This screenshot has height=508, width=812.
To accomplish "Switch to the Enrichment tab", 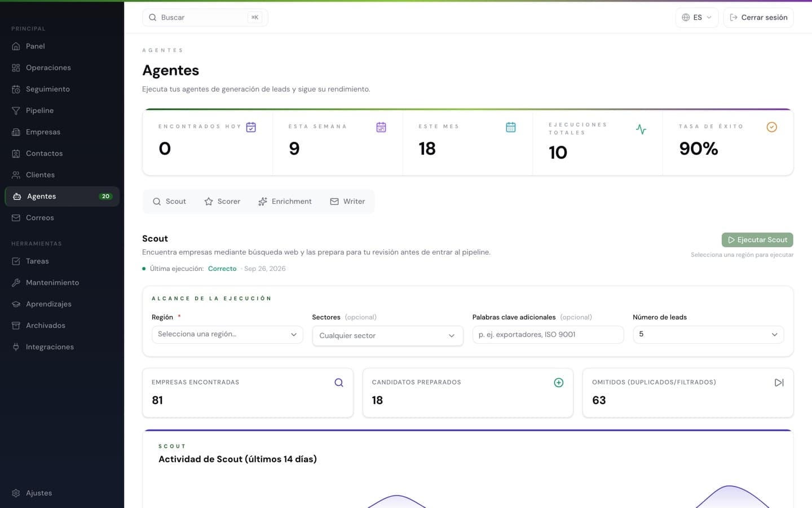I will (285, 202).
